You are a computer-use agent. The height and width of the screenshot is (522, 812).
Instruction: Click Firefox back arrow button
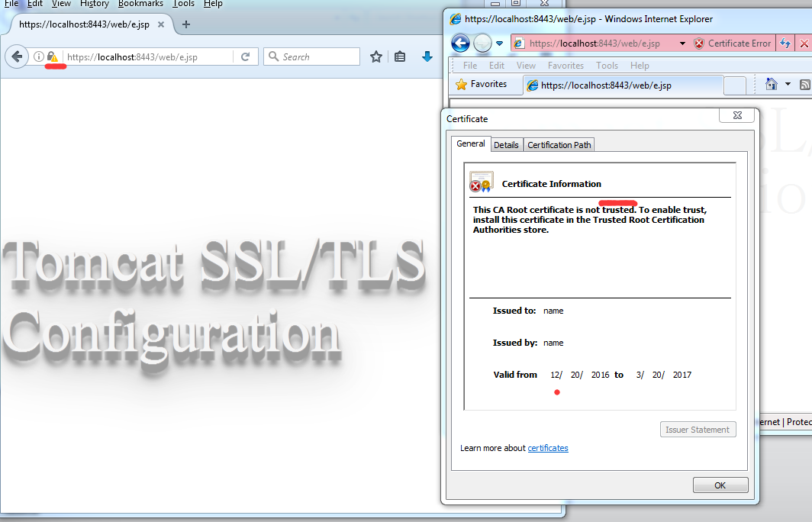click(17, 56)
